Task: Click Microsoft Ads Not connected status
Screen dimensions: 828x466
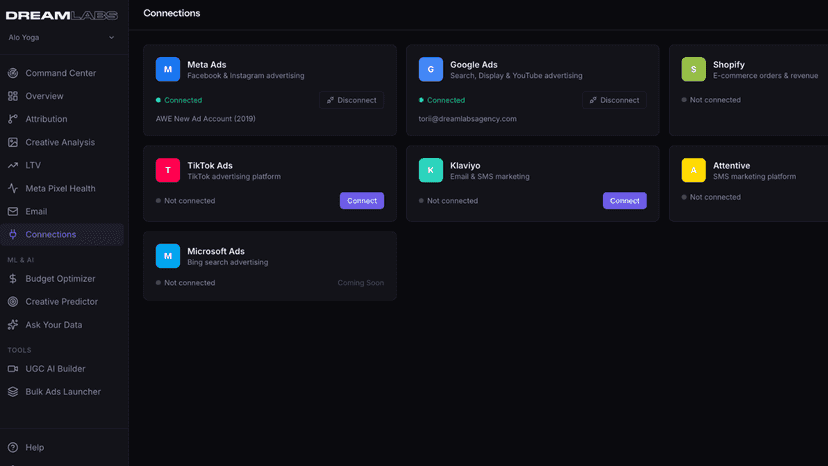Action: 185,283
